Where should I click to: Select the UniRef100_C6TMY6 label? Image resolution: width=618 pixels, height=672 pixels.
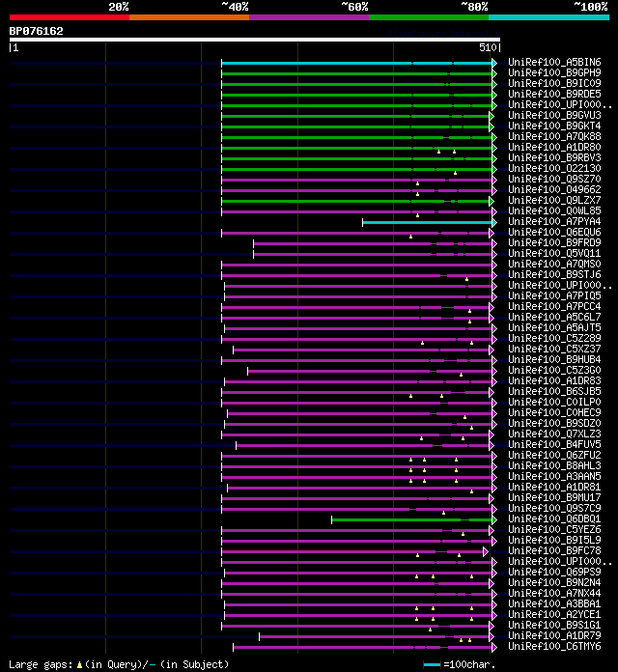pyautogui.click(x=554, y=646)
